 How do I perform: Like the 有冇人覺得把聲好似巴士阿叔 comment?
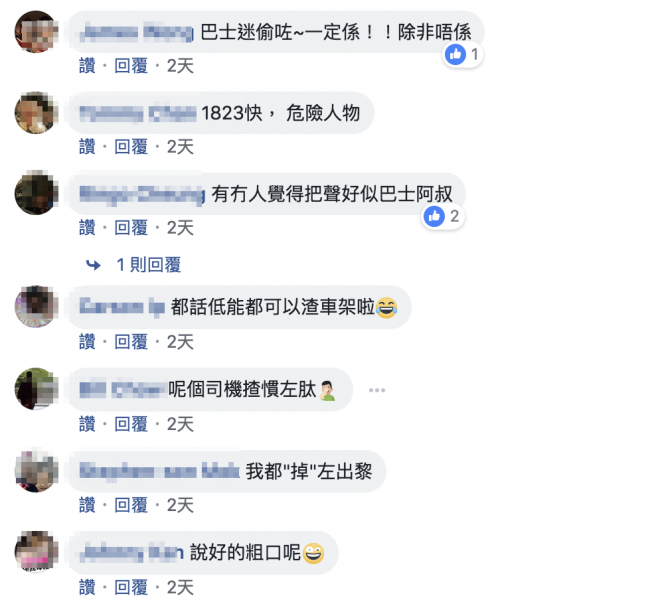[x=87, y=228]
